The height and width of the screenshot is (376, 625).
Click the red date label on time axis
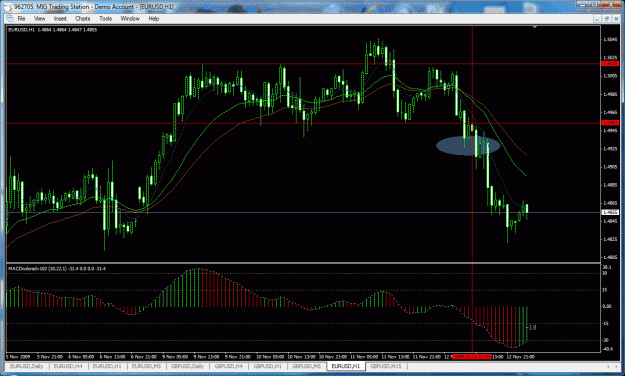click(x=472, y=357)
